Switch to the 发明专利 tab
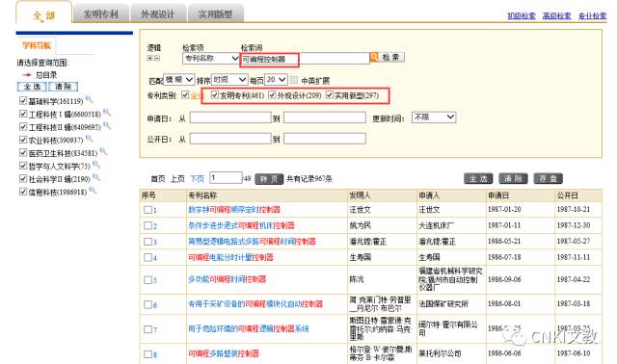The image size is (617, 364). [x=101, y=14]
